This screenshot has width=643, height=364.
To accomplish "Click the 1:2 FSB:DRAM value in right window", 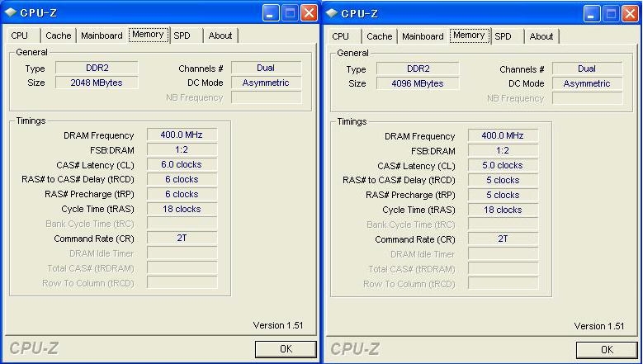I will click(504, 150).
